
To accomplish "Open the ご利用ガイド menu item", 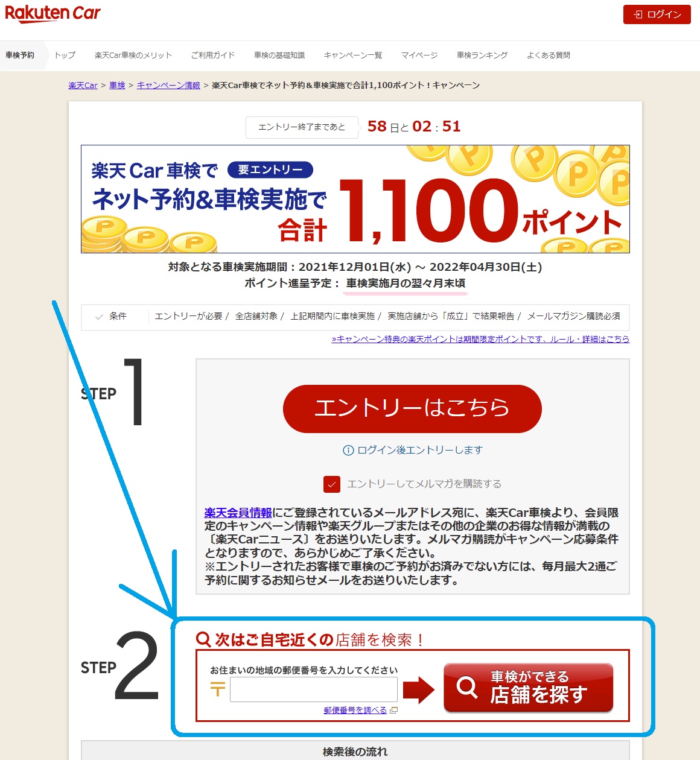I will point(213,55).
